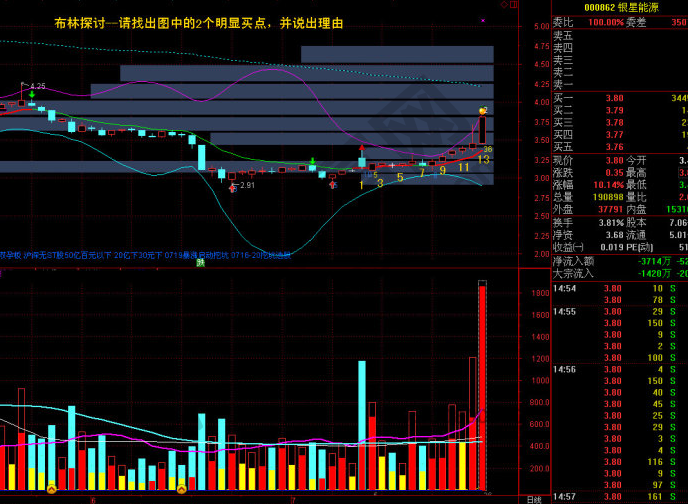Click the green down arrow above mid-July candle
Image resolution: width=688 pixels, height=504 pixels.
click(x=312, y=160)
